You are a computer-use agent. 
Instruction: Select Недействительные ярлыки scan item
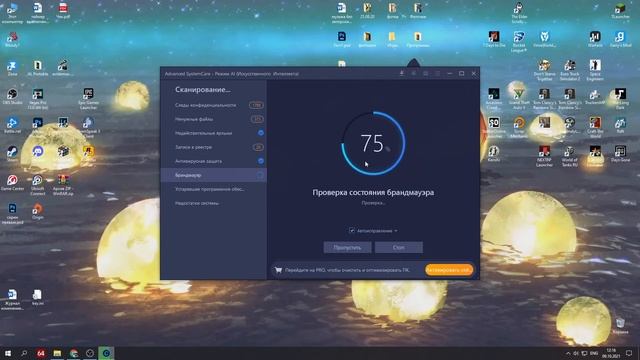pyautogui.click(x=213, y=133)
